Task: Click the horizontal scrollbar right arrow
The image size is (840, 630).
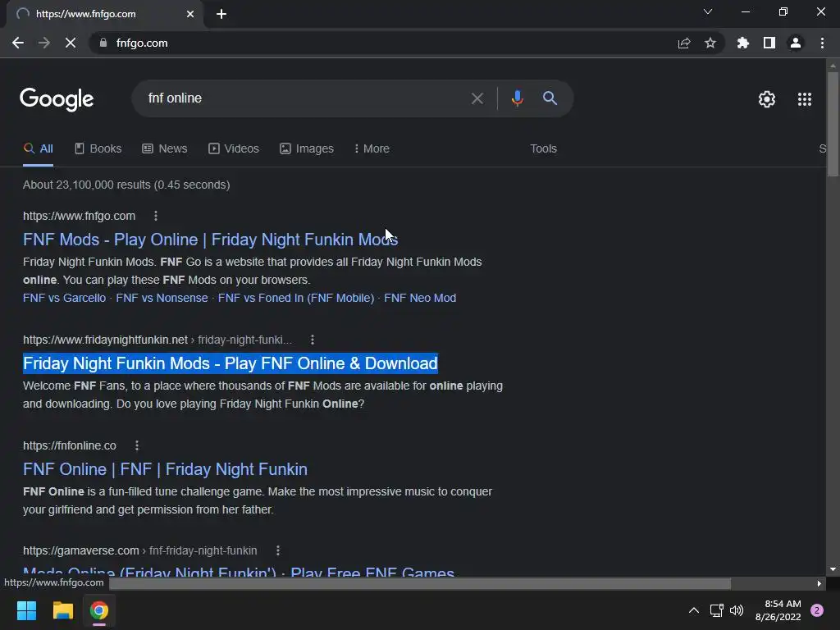Action: [819, 583]
